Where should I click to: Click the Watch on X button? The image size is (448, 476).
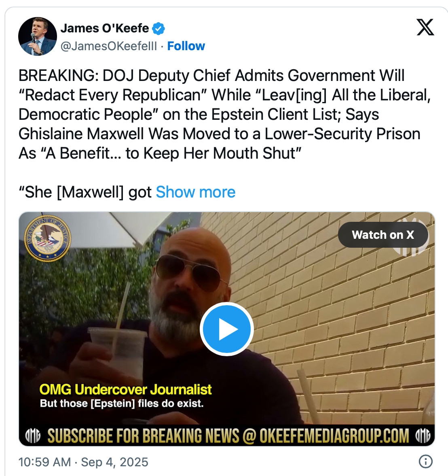coord(383,235)
